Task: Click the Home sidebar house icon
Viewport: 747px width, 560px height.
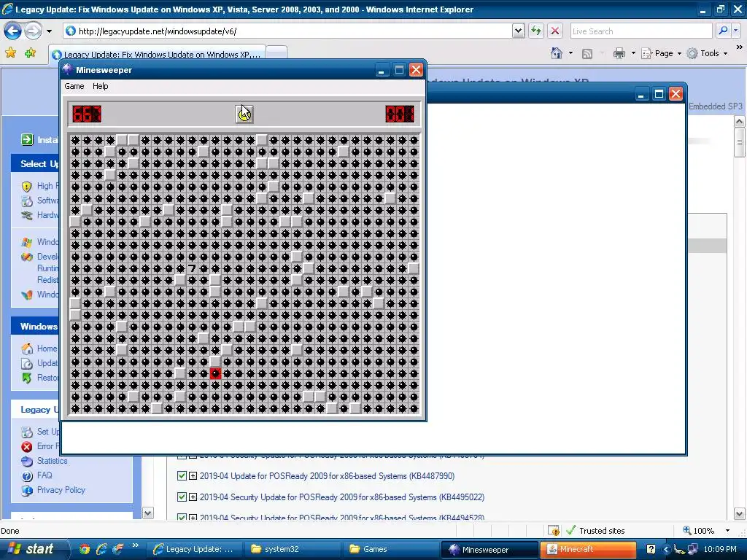Action: [x=27, y=349]
